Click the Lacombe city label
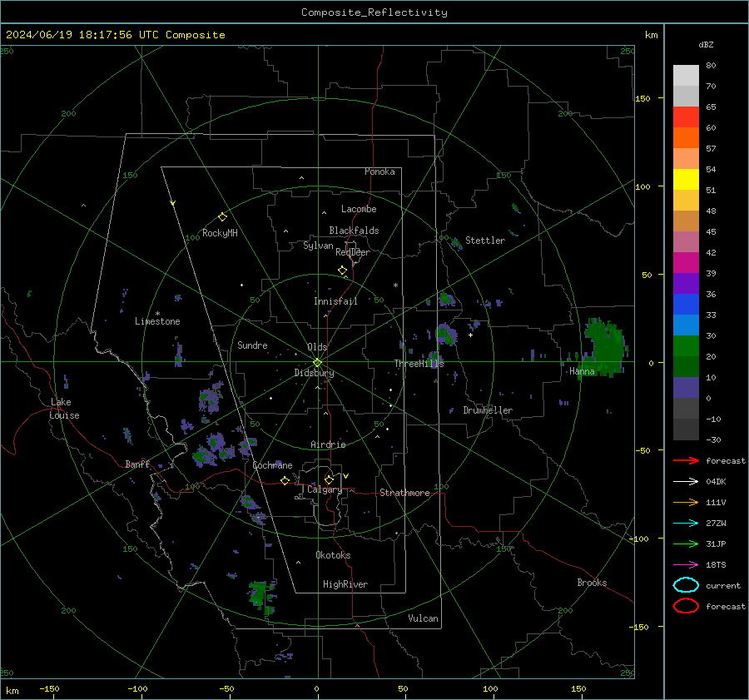Image resolution: width=749 pixels, height=700 pixels. point(359,209)
